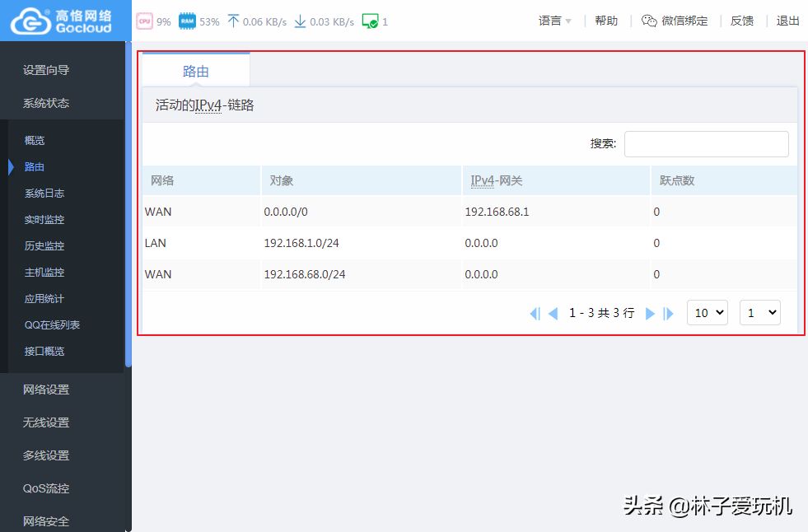
Task: Open 路由 in the sidebar
Action: point(35,167)
